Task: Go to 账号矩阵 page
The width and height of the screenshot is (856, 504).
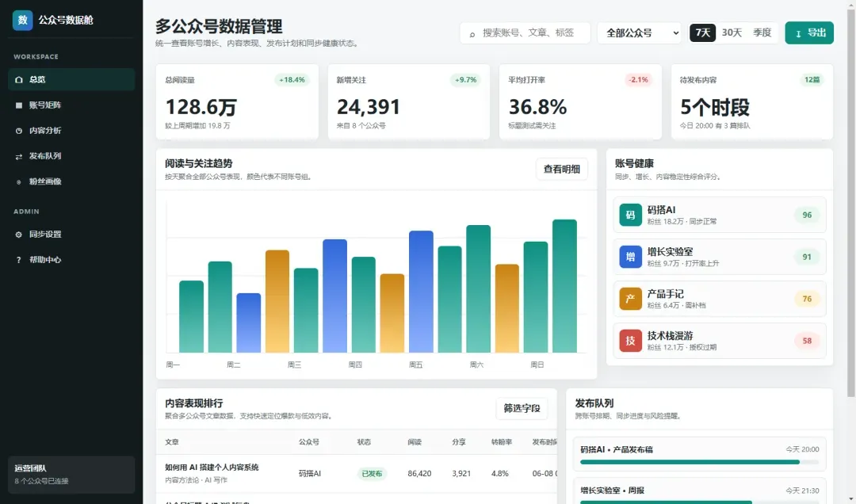Action: [x=71, y=105]
